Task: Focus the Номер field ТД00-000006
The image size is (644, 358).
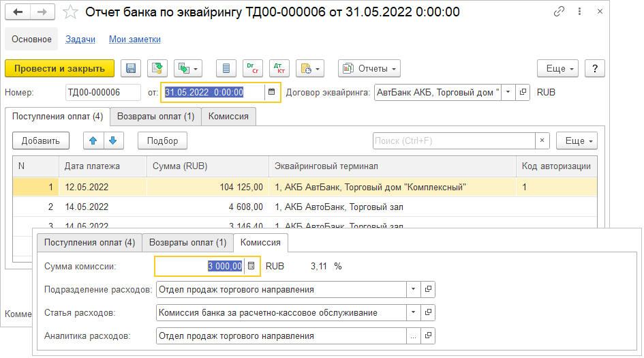Action: pyautogui.click(x=103, y=93)
